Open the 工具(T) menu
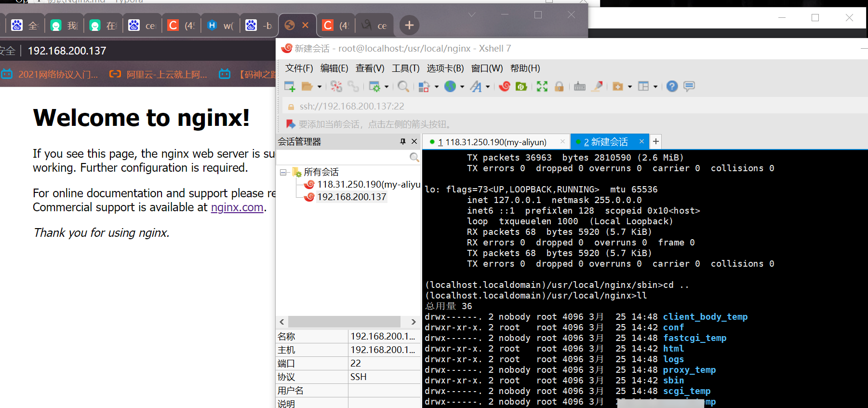 [405, 68]
